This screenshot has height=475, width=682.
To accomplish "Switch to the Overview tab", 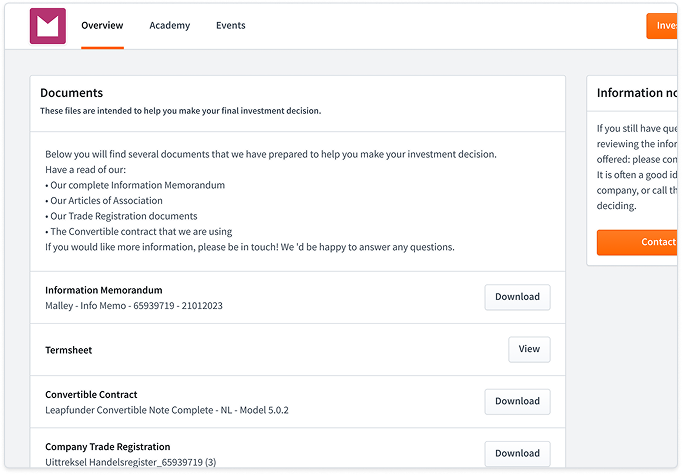I will click(102, 26).
